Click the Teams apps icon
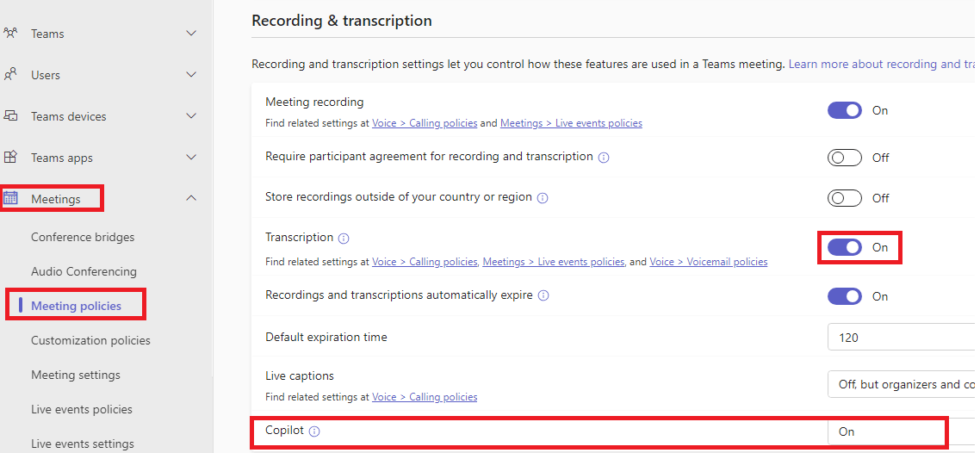The width and height of the screenshot is (980, 453). pyautogui.click(x=10, y=158)
